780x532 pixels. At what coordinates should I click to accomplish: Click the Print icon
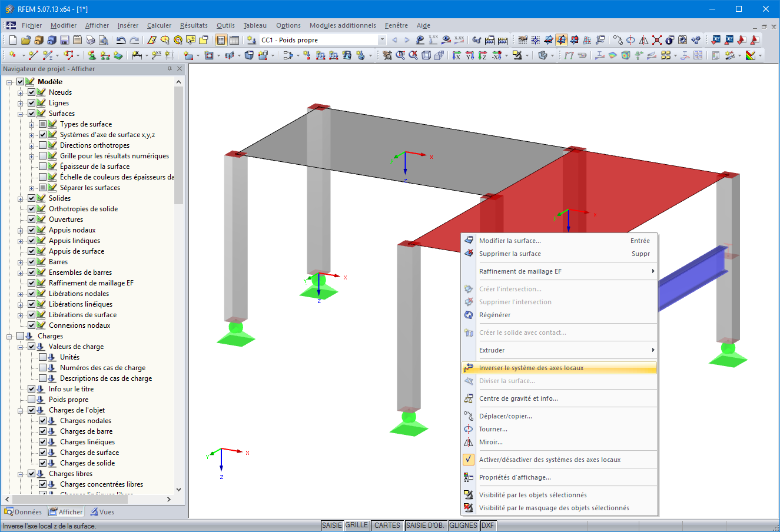point(91,40)
